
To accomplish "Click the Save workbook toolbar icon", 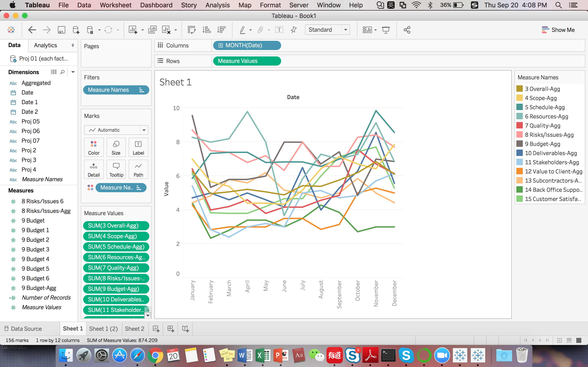I will click(61, 30).
